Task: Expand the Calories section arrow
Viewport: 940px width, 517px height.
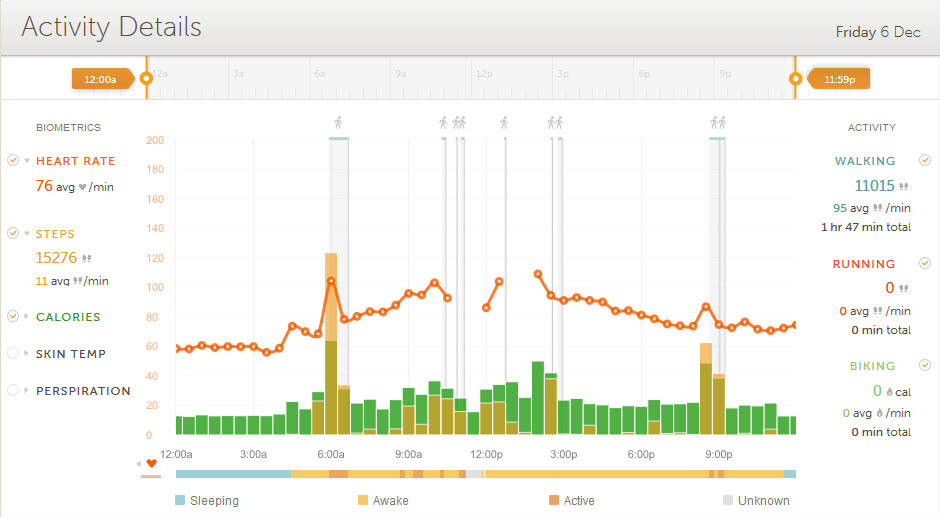Action: pos(27,317)
